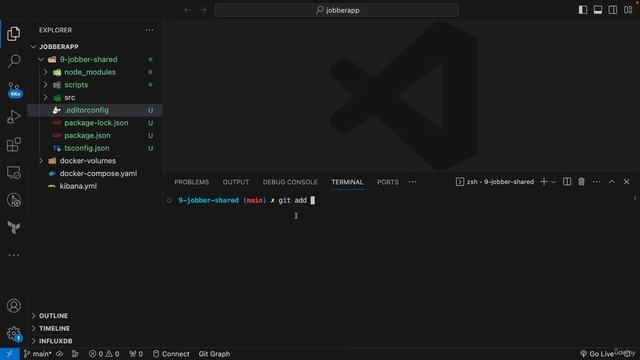Screen dimensions: 640x360
Task: Open the Remote Explorer view
Action: coord(13,172)
